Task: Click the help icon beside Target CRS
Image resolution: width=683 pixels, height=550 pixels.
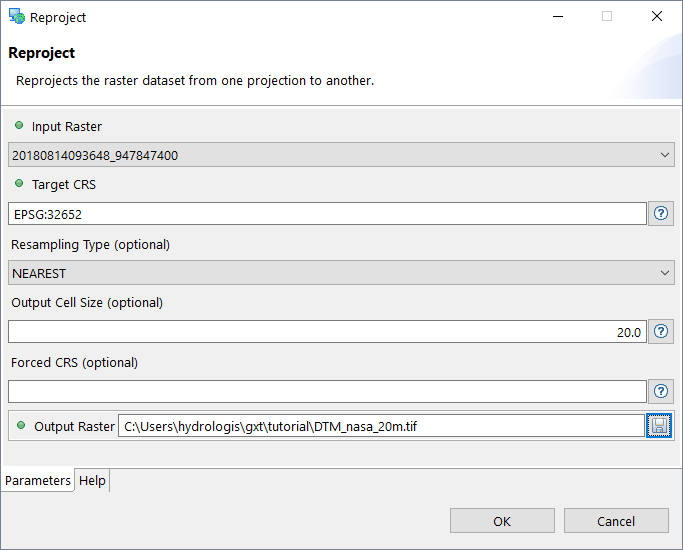Action: pyautogui.click(x=661, y=213)
